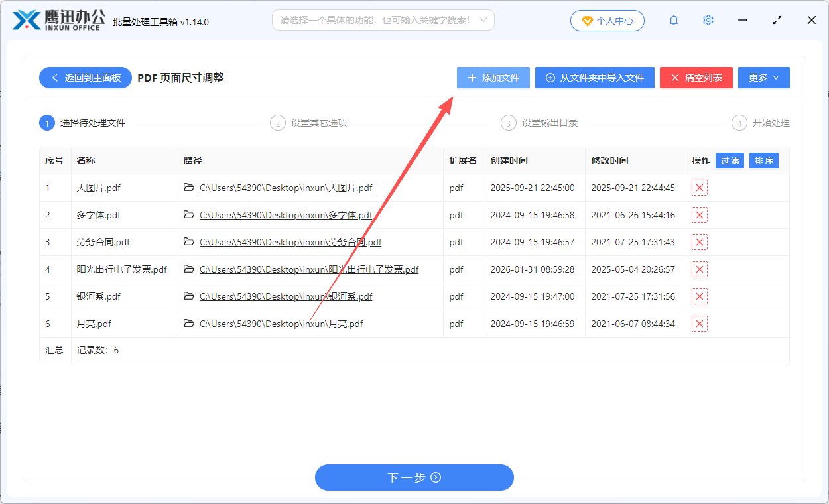Remove 月亮.pdf with its red X icon
The image size is (829, 504).
[x=699, y=324]
